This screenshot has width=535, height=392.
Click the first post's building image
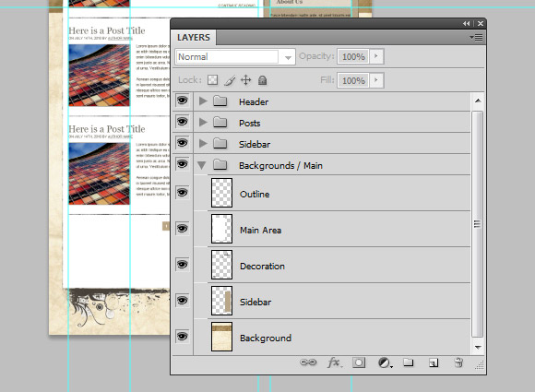click(99, 76)
